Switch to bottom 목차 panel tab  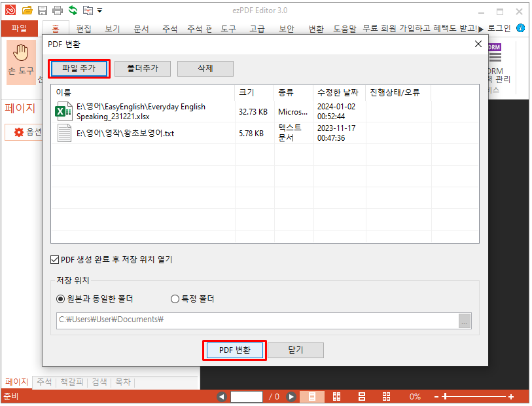click(x=123, y=382)
